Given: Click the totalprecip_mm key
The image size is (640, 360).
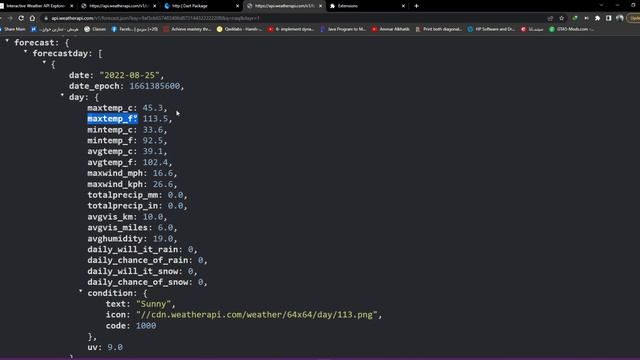Looking at the screenshot, I should pyautogui.click(x=122, y=195).
